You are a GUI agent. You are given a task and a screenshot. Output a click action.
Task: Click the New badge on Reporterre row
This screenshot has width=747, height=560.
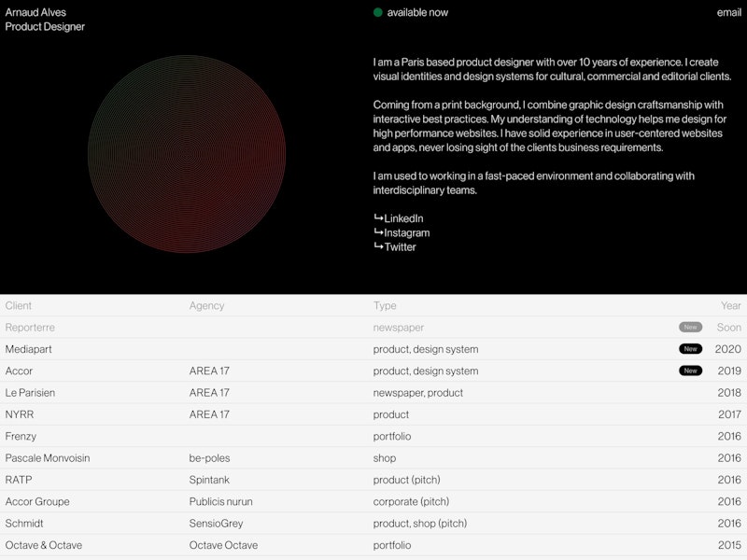[690, 328]
